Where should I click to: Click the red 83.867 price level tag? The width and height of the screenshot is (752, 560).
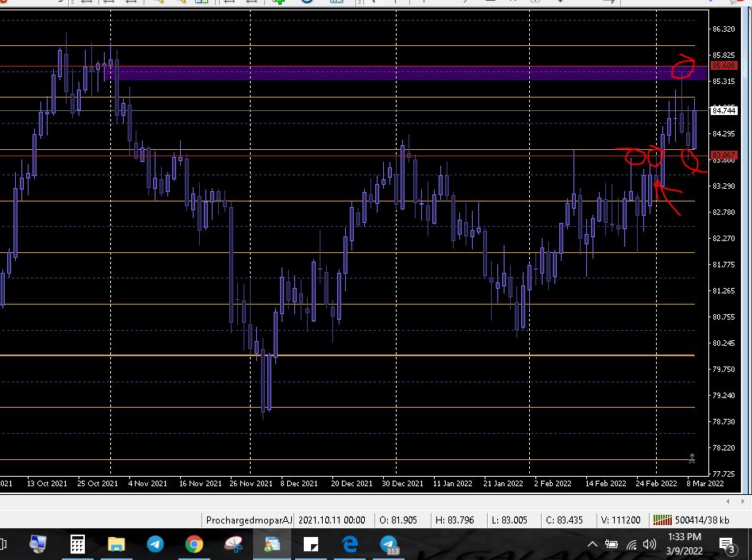[x=723, y=155]
